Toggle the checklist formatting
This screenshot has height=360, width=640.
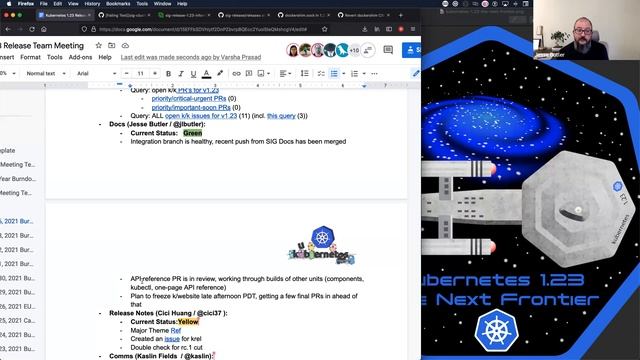pyautogui.click(x=321, y=73)
